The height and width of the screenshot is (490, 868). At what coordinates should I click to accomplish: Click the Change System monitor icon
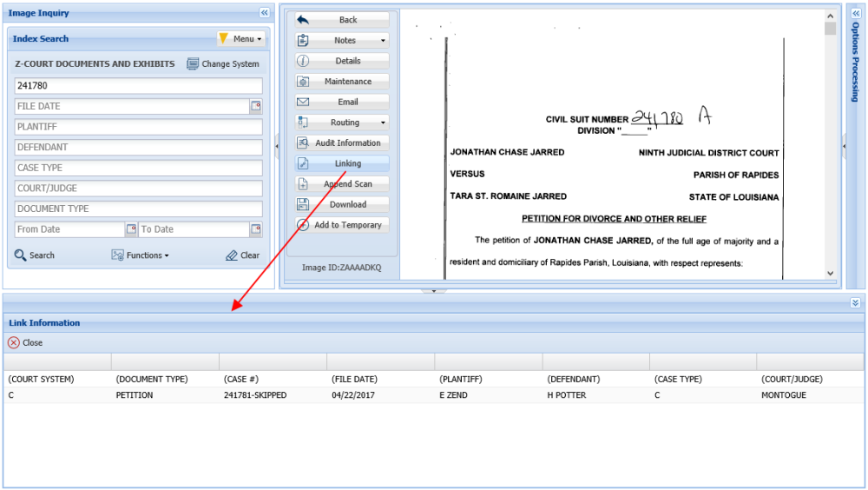(x=192, y=63)
